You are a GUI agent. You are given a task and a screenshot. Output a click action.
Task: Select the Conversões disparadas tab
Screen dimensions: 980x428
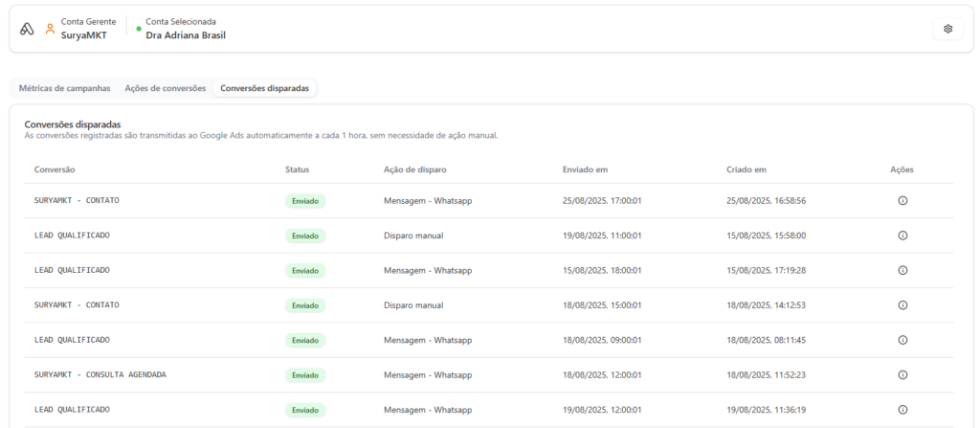[264, 88]
